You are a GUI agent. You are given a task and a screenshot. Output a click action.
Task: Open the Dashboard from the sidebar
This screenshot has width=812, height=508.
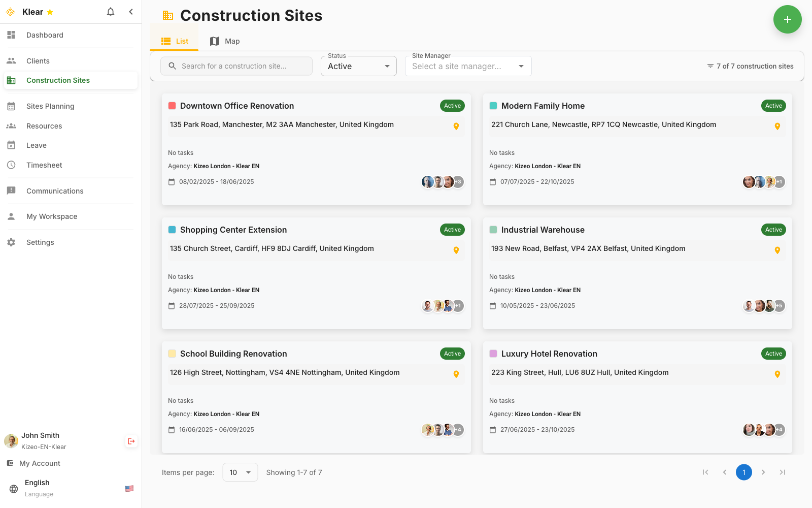[45, 35]
